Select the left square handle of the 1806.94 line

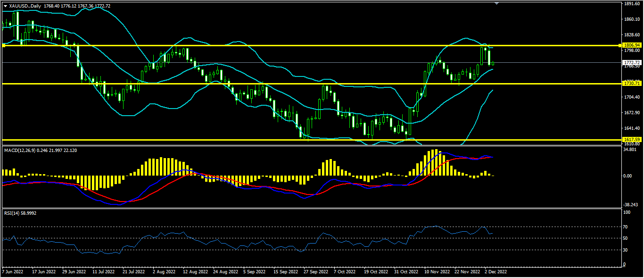pos(4,45)
